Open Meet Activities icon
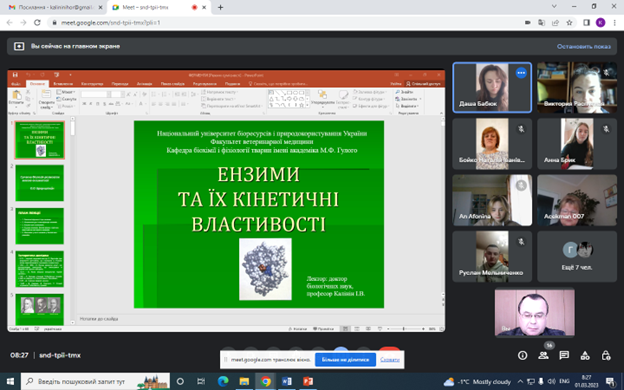This screenshot has height=390, width=624. pos(585,355)
